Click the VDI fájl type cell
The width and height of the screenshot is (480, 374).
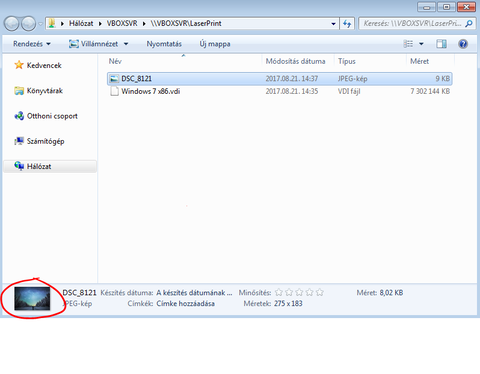[x=349, y=91]
